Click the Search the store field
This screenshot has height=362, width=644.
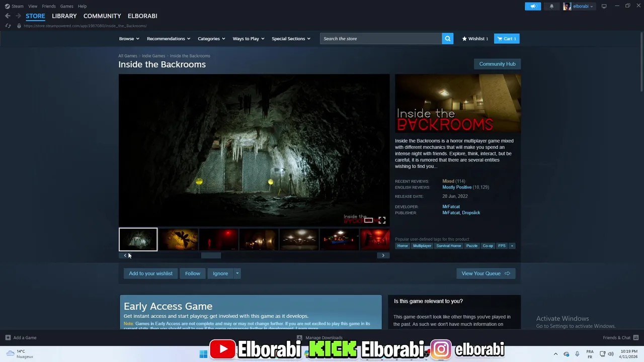(381, 39)
